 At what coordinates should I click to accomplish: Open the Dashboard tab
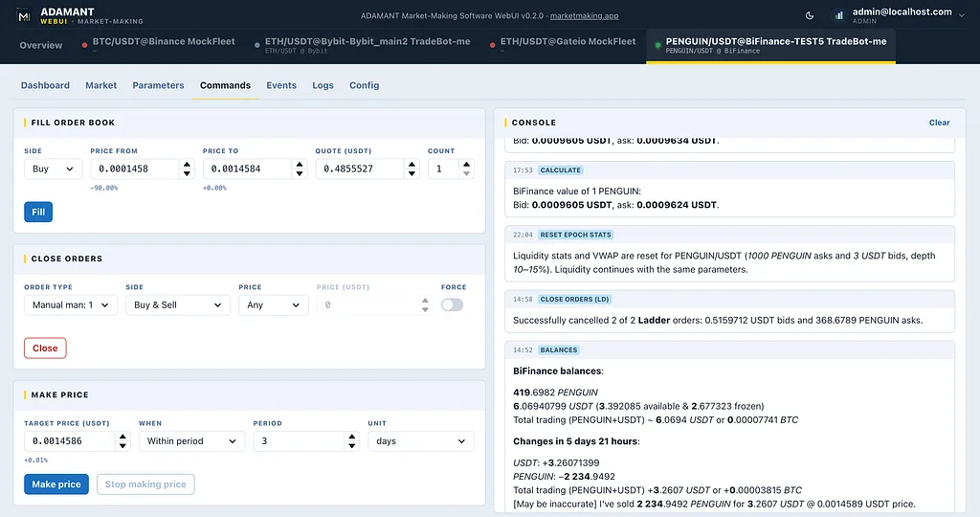click(x=45, y=85)
